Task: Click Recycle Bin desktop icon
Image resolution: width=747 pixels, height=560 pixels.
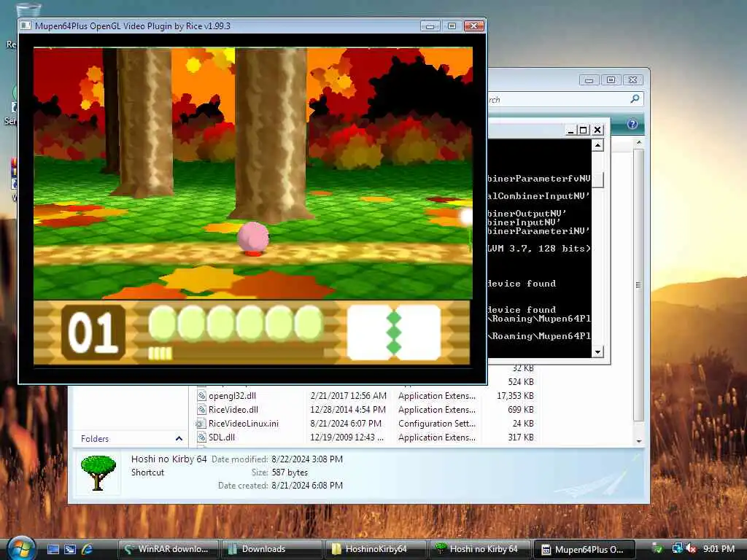Action: [28, 10]
